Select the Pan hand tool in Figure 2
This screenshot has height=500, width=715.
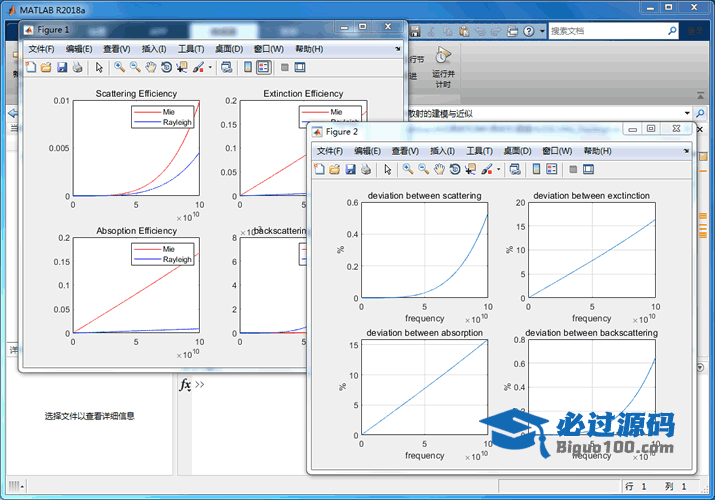438,170
